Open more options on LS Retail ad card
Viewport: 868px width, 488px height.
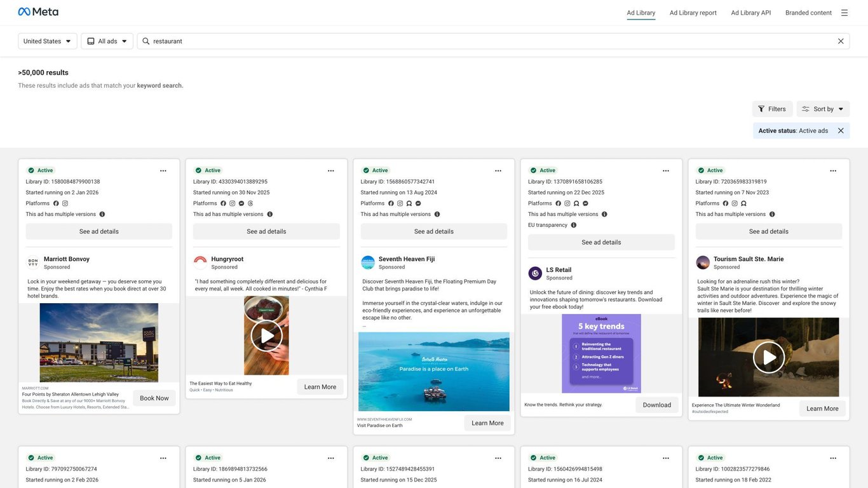coord(666,171)
